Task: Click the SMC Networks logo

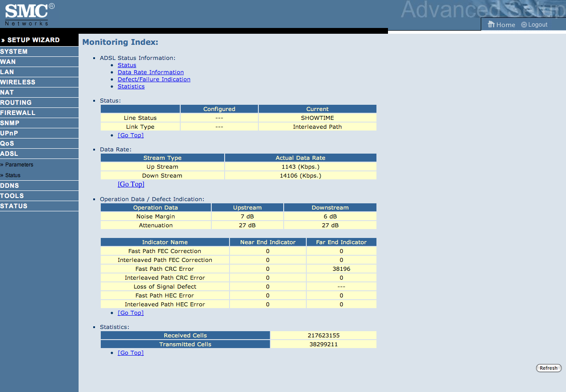Action: point(30,14)
